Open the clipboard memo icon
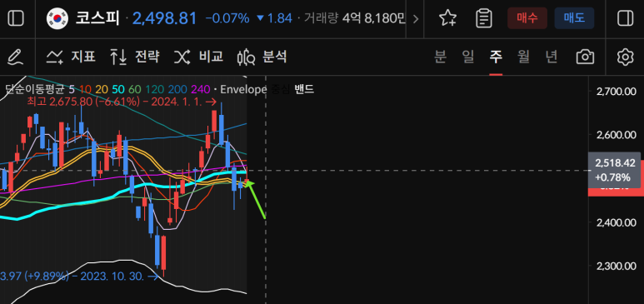Image resolution: width=644 pixels, height=304 pixels. (x=484, y=18)
